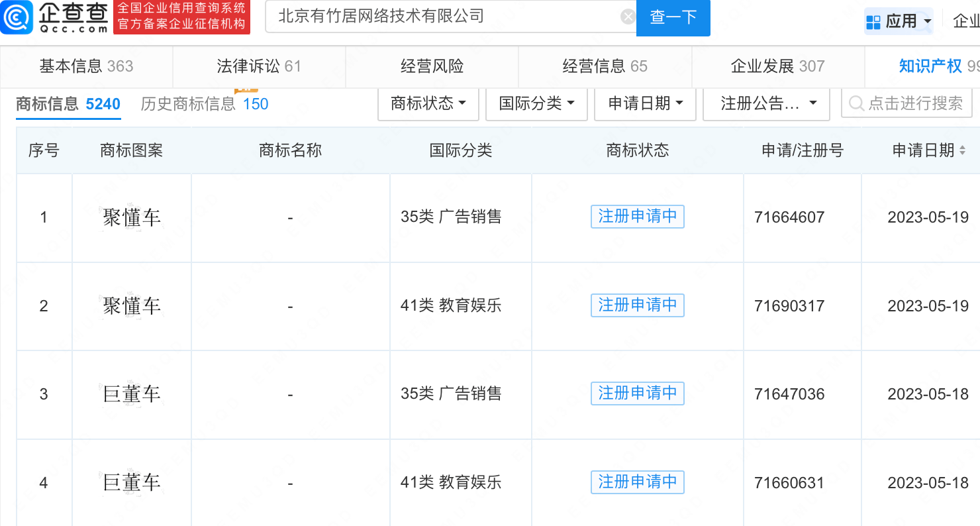
Task: Open the 经营风险 tab
Action: pyautogui.click(x=432, y=66)
